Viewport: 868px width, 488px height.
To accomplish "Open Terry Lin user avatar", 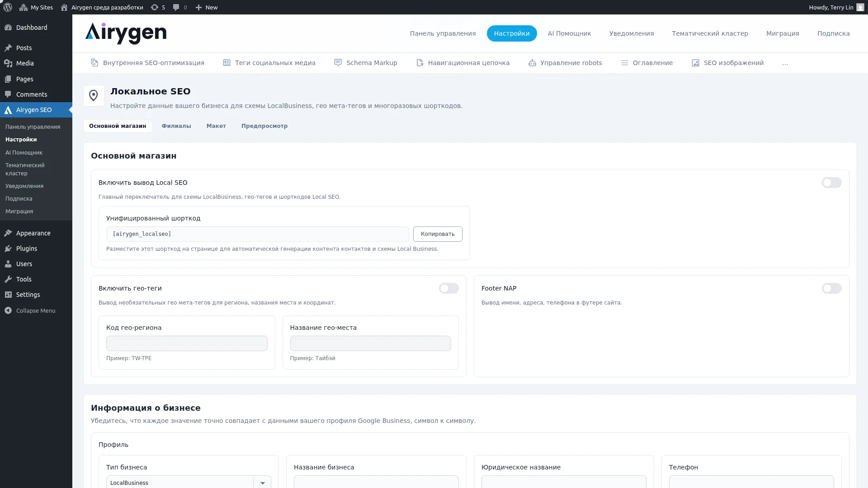I will tap(860, 7).
